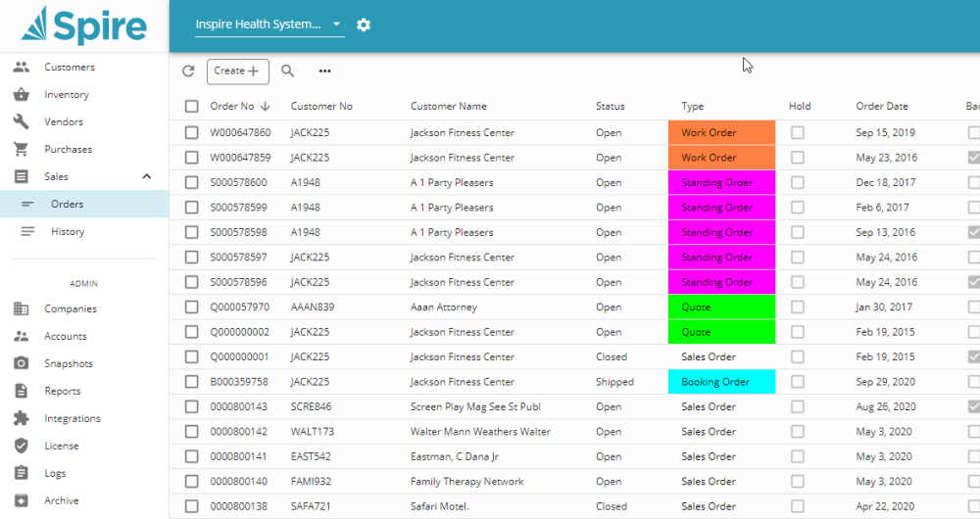This screenshot has width=980, height=519.
Task: Open settings with the gear icon
Action: point(364,25)
